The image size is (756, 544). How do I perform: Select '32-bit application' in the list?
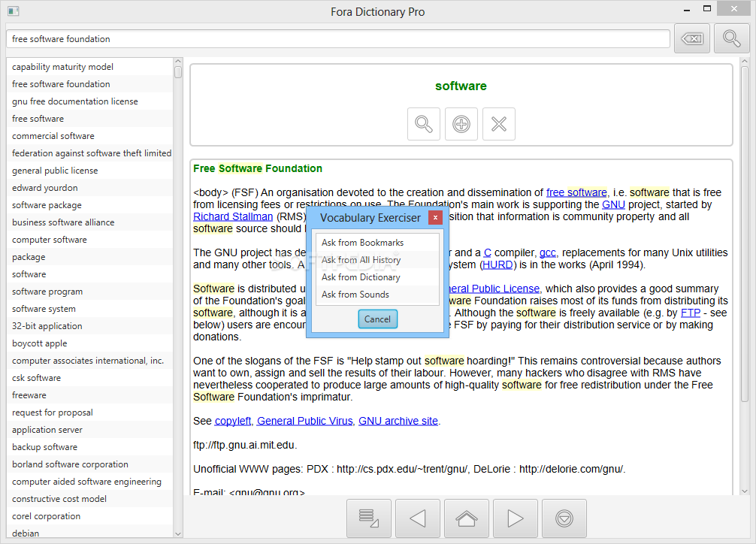point(90,326)
